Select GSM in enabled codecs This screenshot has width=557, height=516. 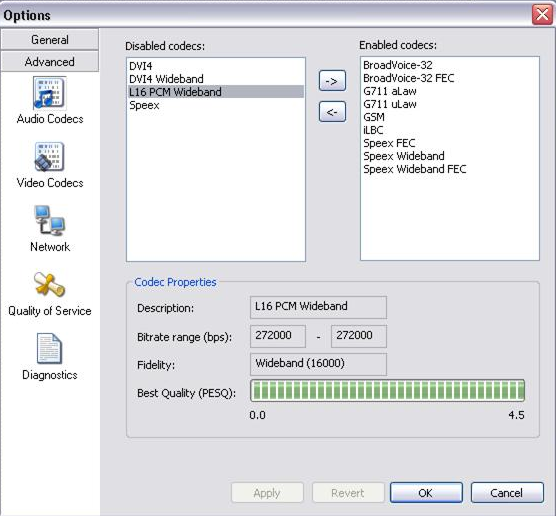450,117
